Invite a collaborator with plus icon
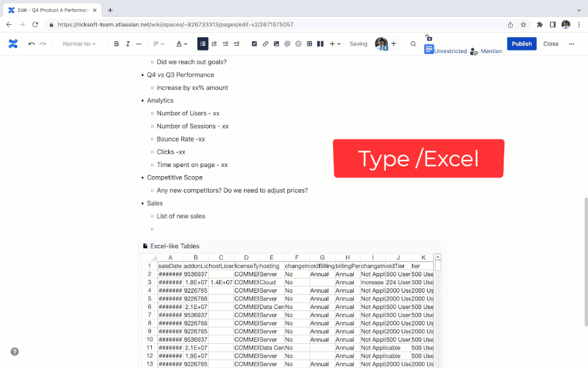This screenshot has width=588, height=368. (x=394, y=44)
